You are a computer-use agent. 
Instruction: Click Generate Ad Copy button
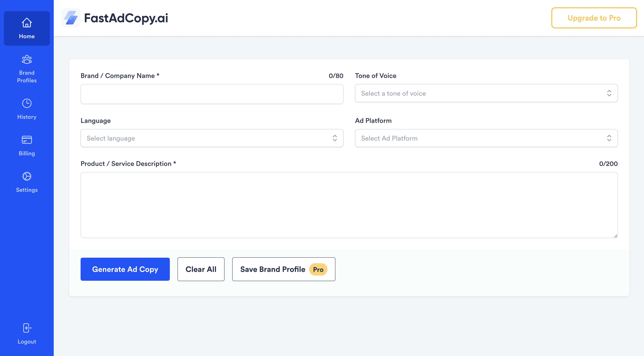click(x=125, y=269)
